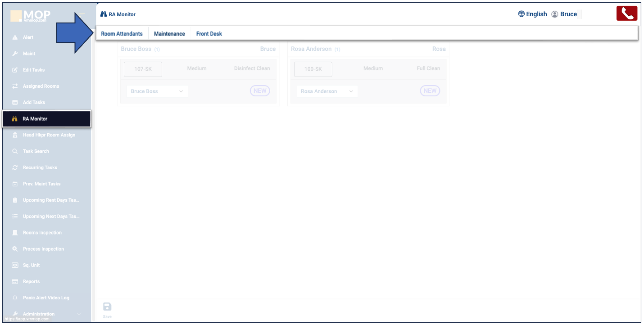Click the Alert warning triangle icon
The height and width of the screenshot is (325, 644).
(15, 37)
